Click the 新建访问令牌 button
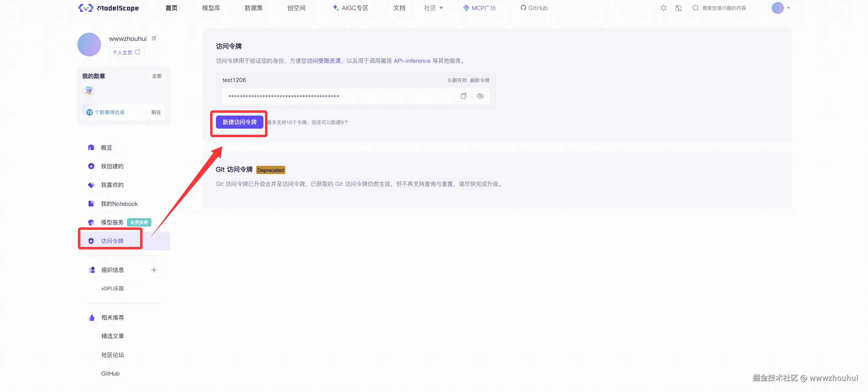 [239, 122]
